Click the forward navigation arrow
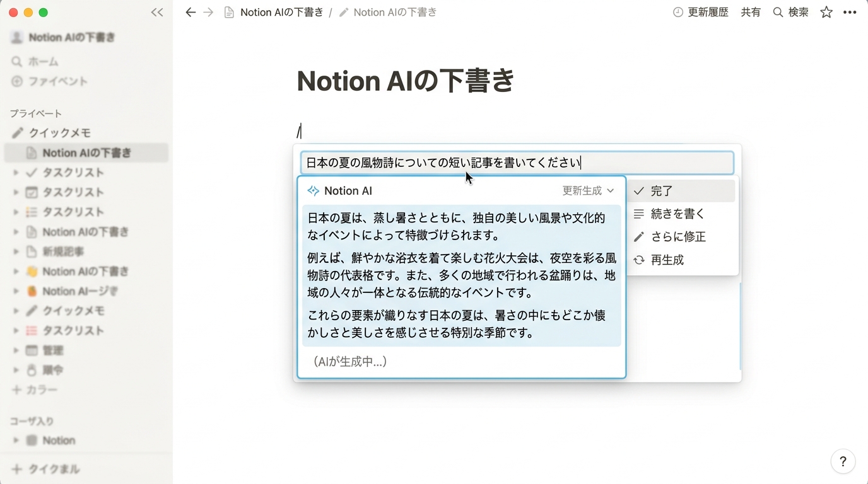The image size is (868, 484). [208, 13]
